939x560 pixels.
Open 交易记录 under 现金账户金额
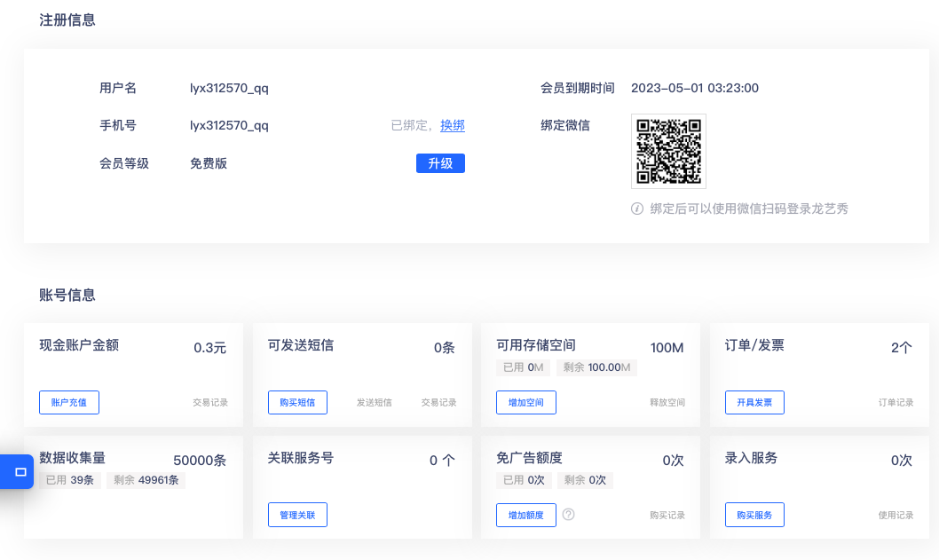pos(210,403)
